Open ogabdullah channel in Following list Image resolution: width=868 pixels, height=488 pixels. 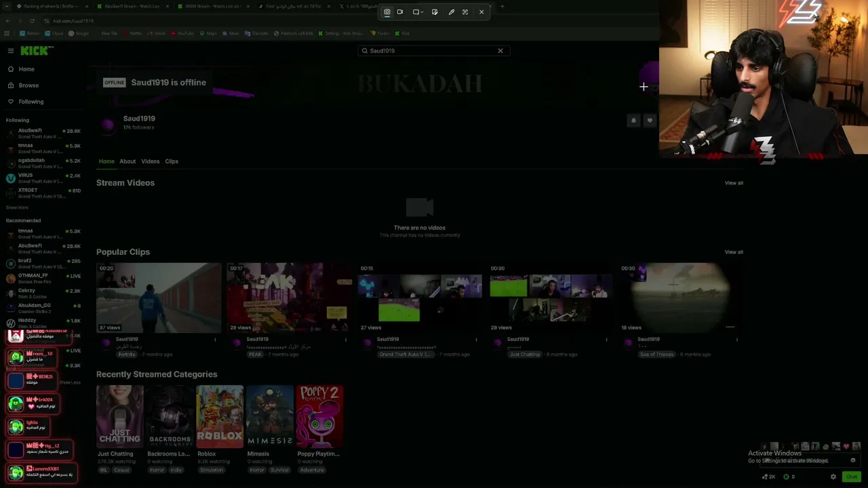coord(43,163)
